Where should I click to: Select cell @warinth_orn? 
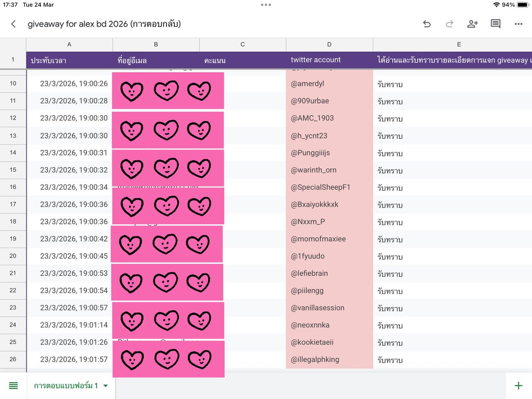tap(329, 170)
